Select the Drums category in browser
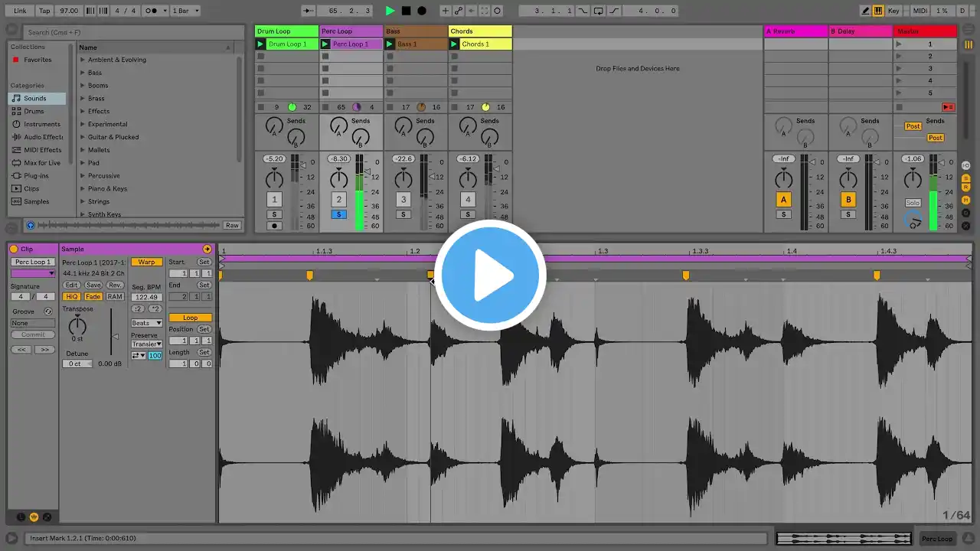 (34, 111)
